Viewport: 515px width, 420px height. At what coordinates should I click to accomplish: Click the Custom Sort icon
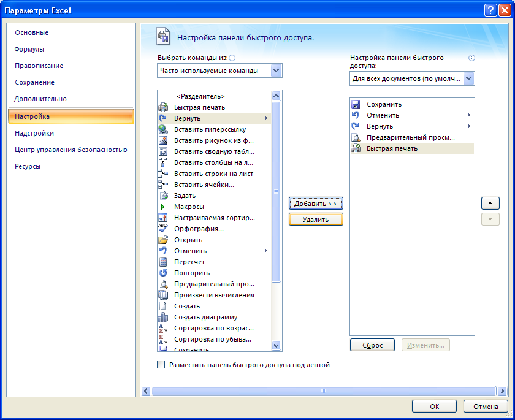(163, 218)
